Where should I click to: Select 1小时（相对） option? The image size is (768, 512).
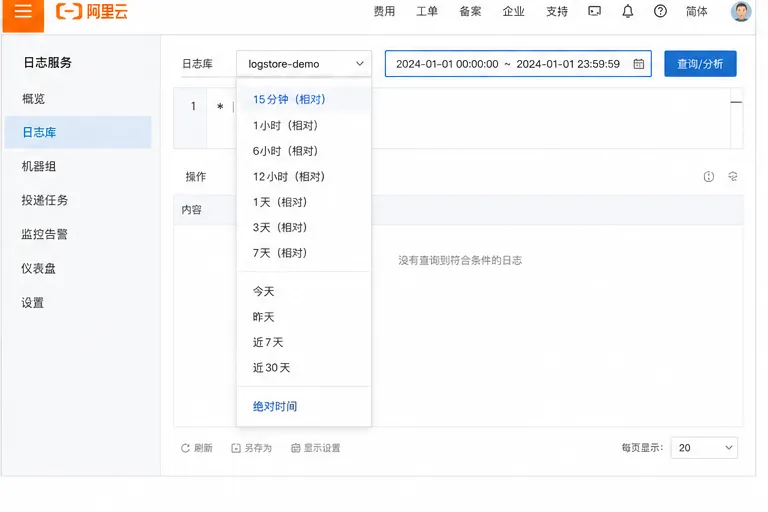(304, 125)
